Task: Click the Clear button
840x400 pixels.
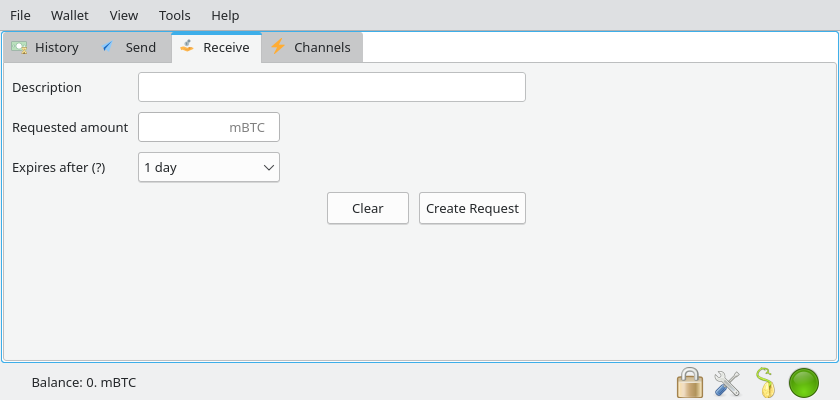Action: click(x=367, y=208)
